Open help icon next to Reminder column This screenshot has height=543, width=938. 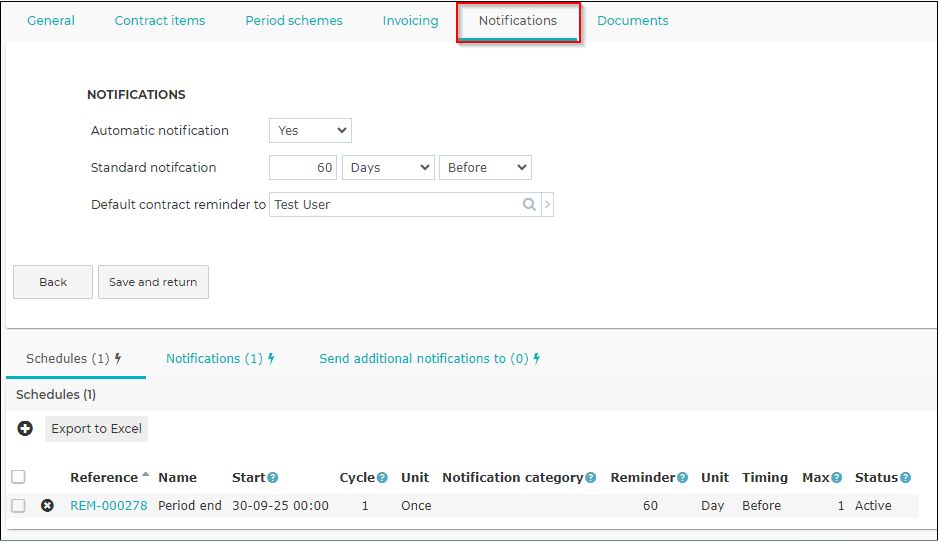tap(683, 478)
